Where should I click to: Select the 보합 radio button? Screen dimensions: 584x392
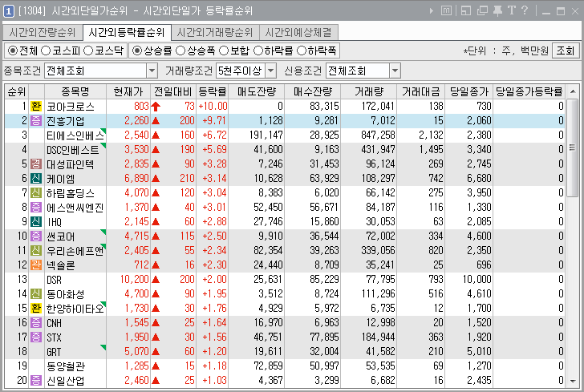[224, 51]
